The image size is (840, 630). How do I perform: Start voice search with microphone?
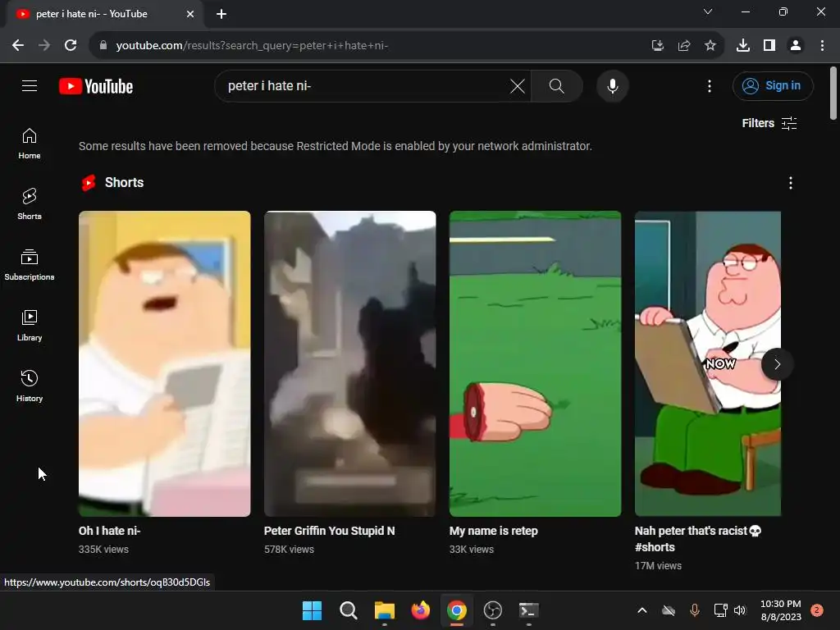[x=612, y=85]
